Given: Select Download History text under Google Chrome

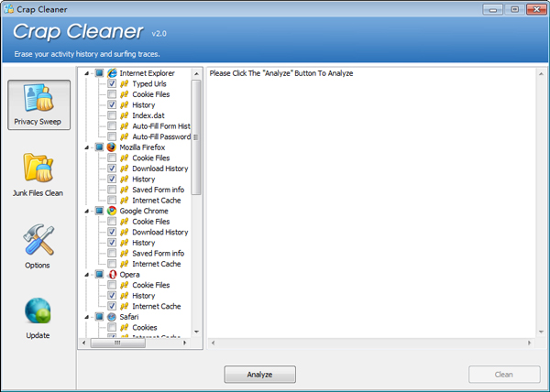Looking at the screenshot, I should coord(160,232).
